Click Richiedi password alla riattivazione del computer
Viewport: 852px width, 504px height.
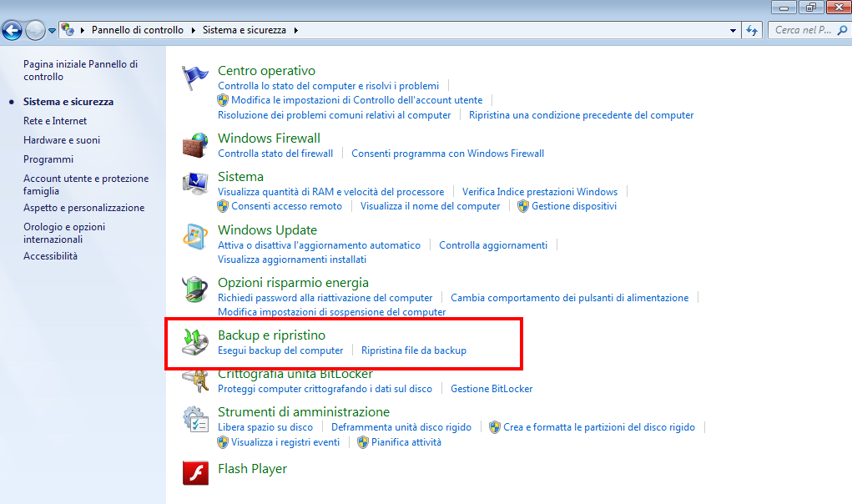point(325,298)
